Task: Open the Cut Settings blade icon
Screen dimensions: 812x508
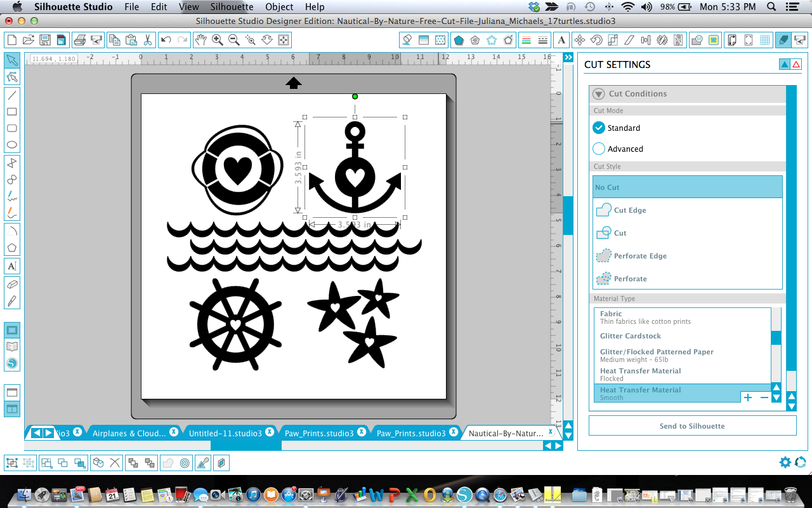Action: 783,40
